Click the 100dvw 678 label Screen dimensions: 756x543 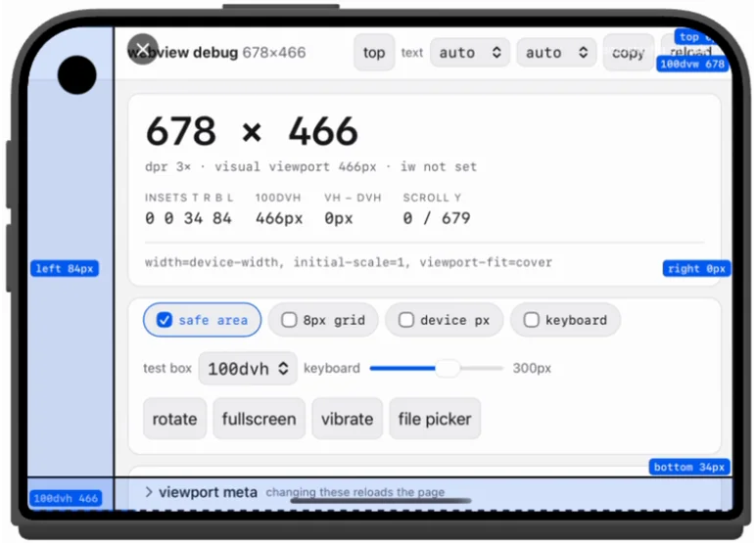pyautogui.click(x=692, y=64)
